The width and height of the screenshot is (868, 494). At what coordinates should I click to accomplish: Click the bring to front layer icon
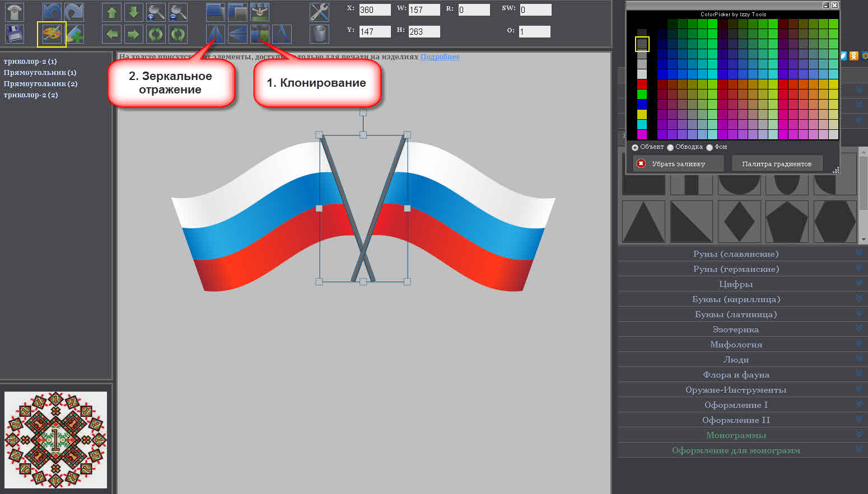[x=216, y=12]
